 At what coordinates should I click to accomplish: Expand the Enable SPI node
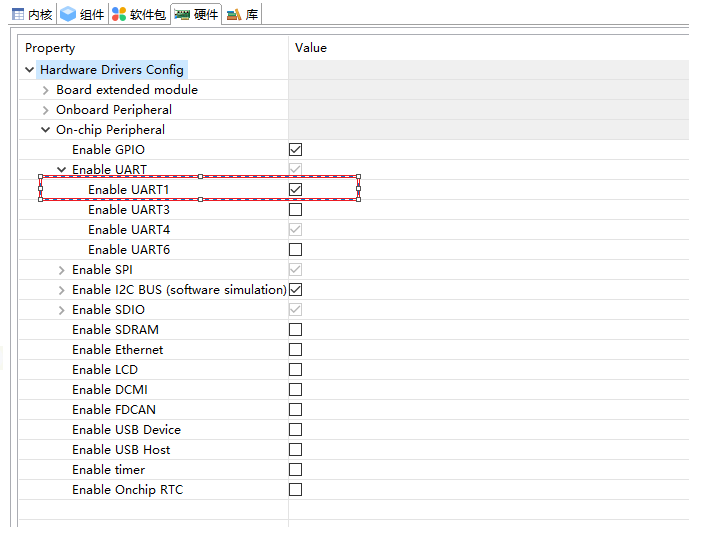pyautogui.click(x=61, y=270)
